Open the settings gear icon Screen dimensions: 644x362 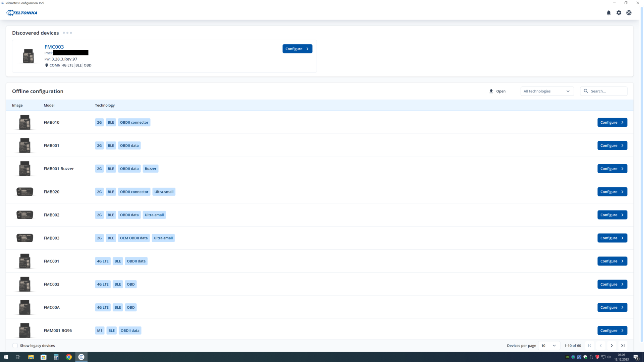click(619, 13)
